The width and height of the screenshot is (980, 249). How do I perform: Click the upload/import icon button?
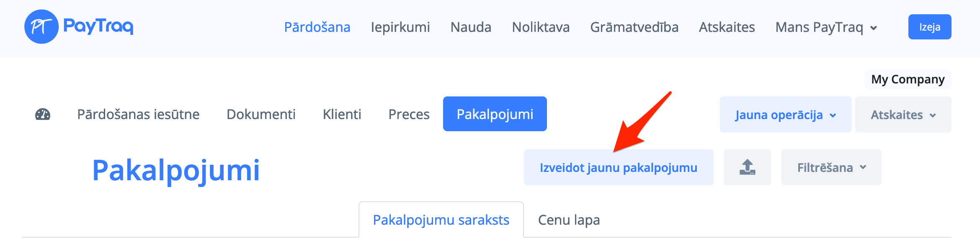point(747,167)
